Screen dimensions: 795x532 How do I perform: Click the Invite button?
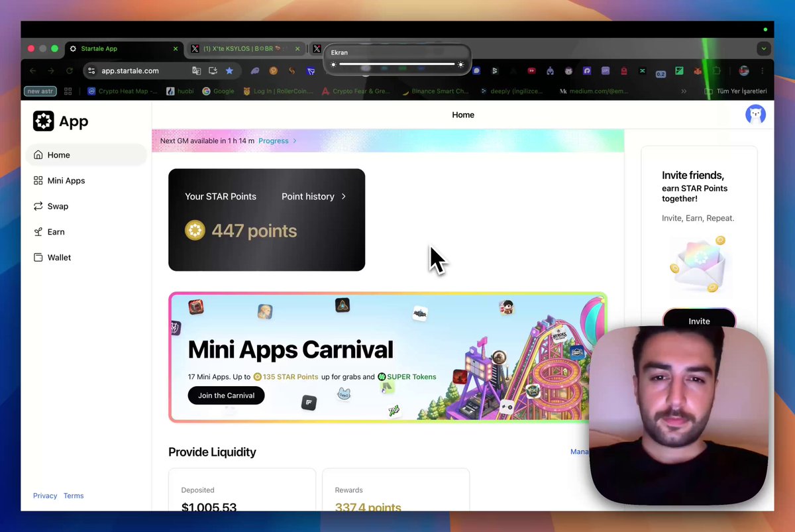point(699,321)
